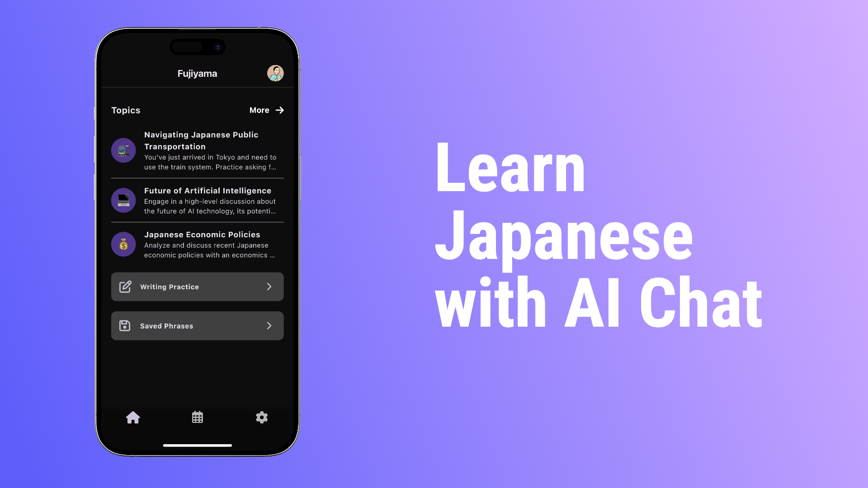Open the user profile avatar

275,73
